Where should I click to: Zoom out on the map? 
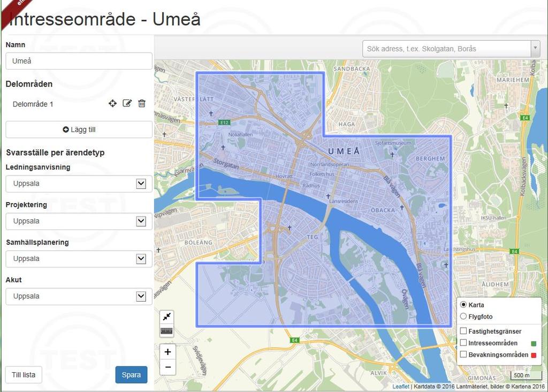(x=168, y=367)
